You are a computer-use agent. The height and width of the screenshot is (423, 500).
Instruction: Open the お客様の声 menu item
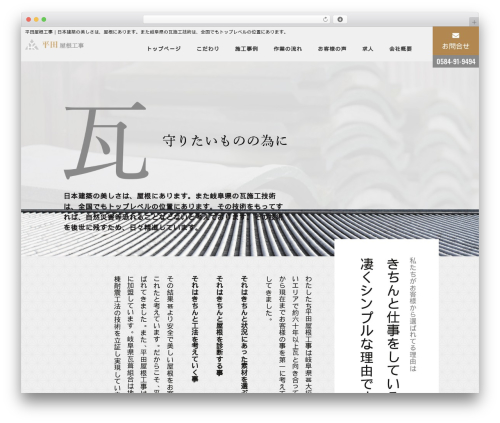[332, 49]
